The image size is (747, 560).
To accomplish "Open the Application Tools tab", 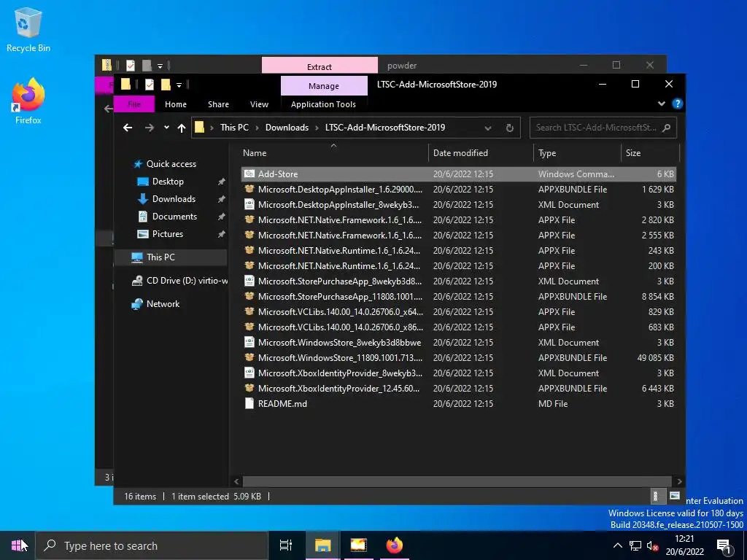I will click(x=323, y=104).
